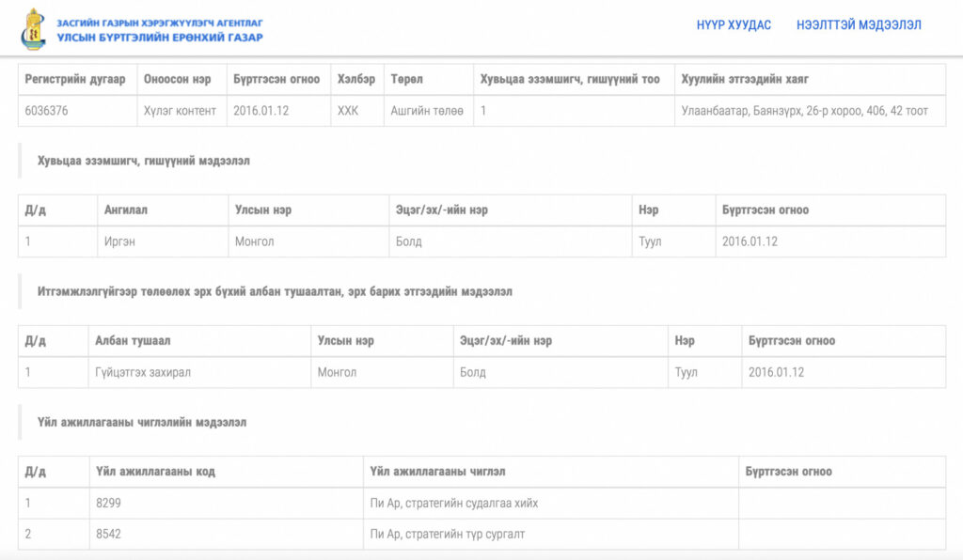Select registration number 6036376 cell

47,111
